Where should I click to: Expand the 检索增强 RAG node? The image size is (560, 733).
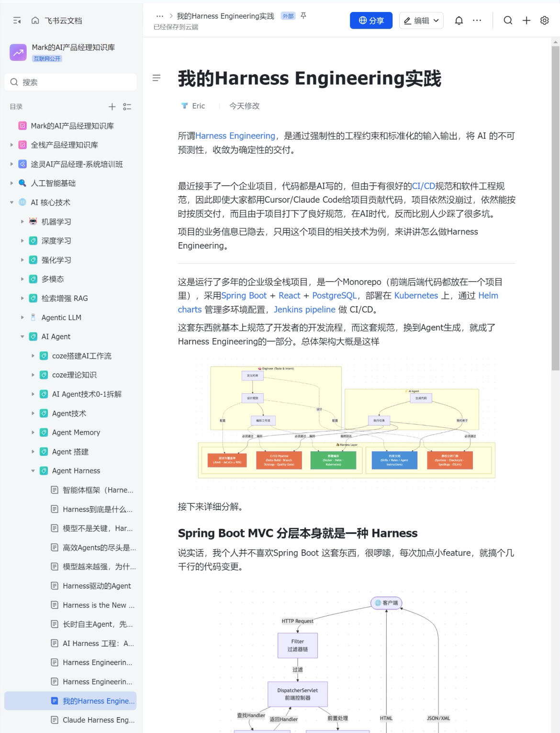coord(22,298)
